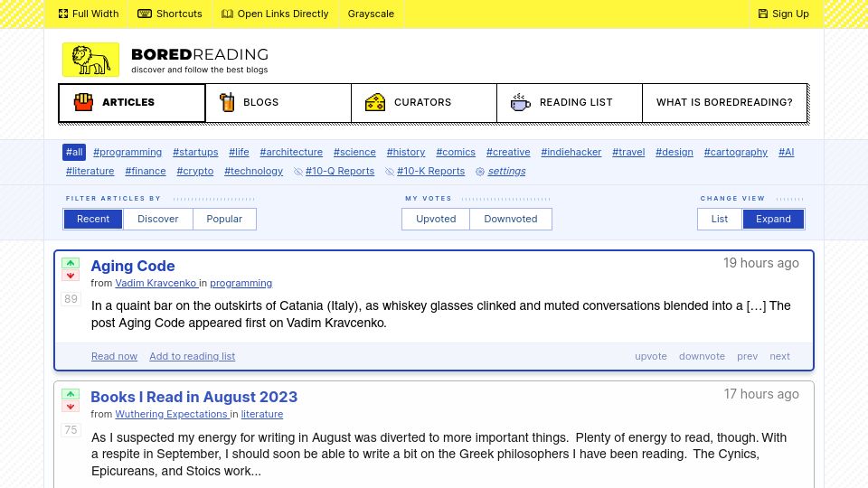Viewport: 868px width, 488px height.
Task: Filter by #cartography tag
Action: pyautogui.click(x=736, y=152)
